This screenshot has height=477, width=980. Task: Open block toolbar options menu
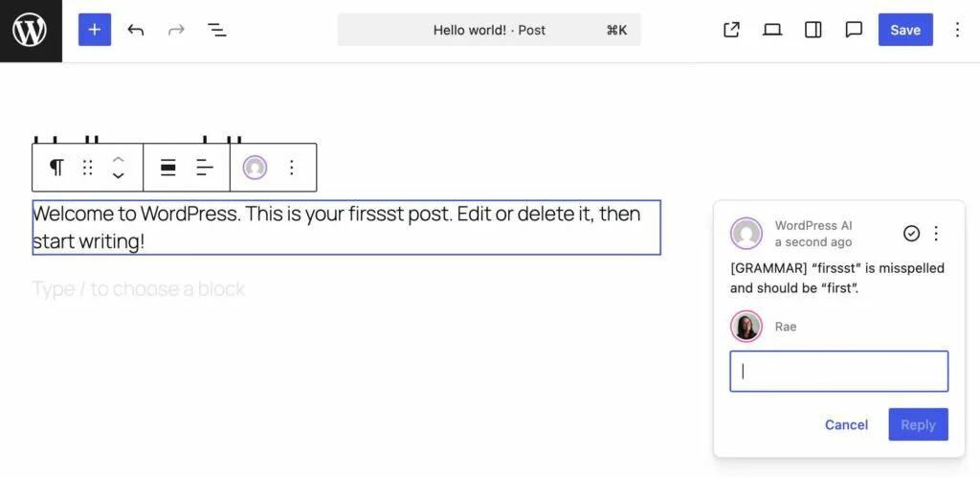[292, 168]
